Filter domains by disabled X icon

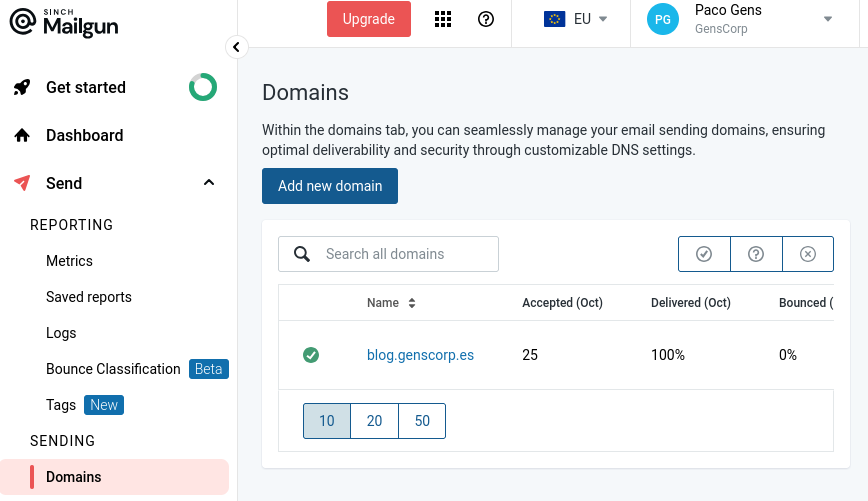click(x=808, y=254)
